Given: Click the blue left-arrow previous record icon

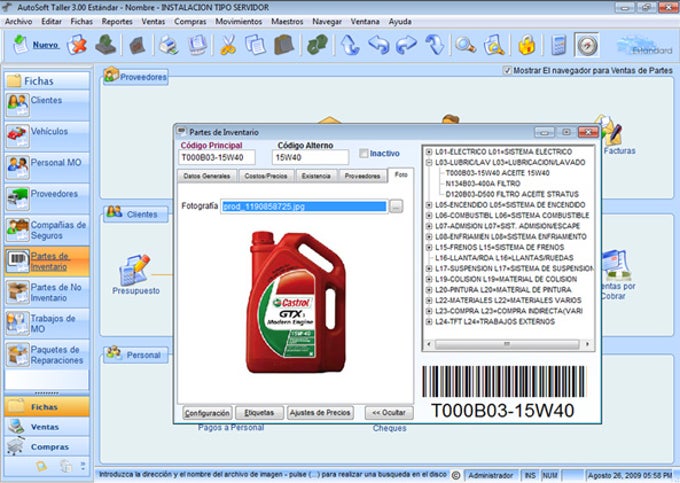Looking at the screenshot, I should [x=379, y=45].
